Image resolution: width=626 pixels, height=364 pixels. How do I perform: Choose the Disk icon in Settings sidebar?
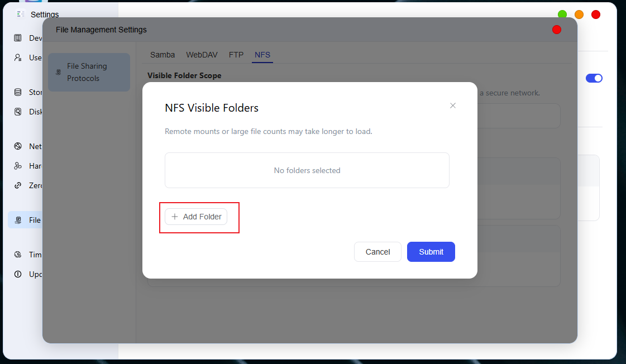tap(18, 112)
